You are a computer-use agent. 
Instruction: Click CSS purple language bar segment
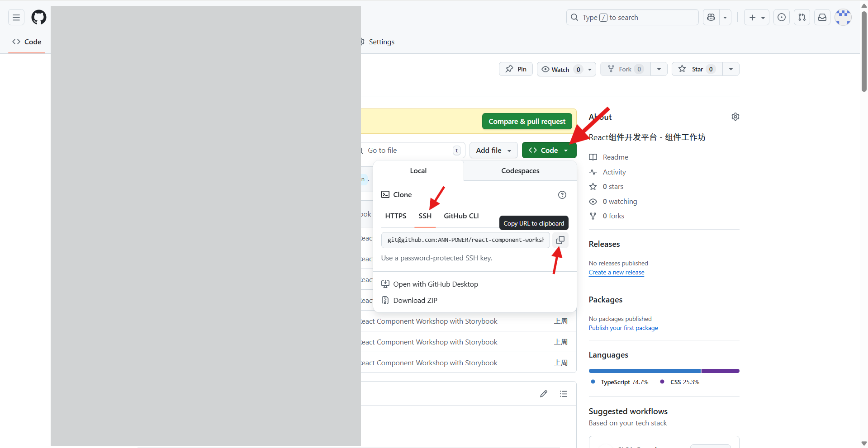[x=720, y=371]
